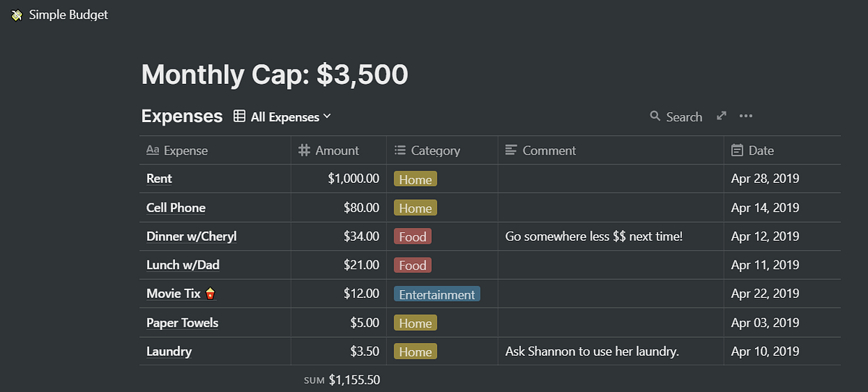The height and width of the screenshot is (392, 868).
Task: Click the table view icon beside All Expenses
Action: [x=239, y=116]
